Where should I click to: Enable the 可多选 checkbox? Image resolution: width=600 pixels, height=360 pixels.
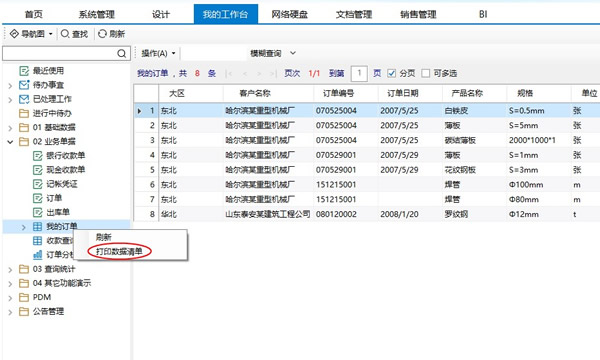[426, 73]
